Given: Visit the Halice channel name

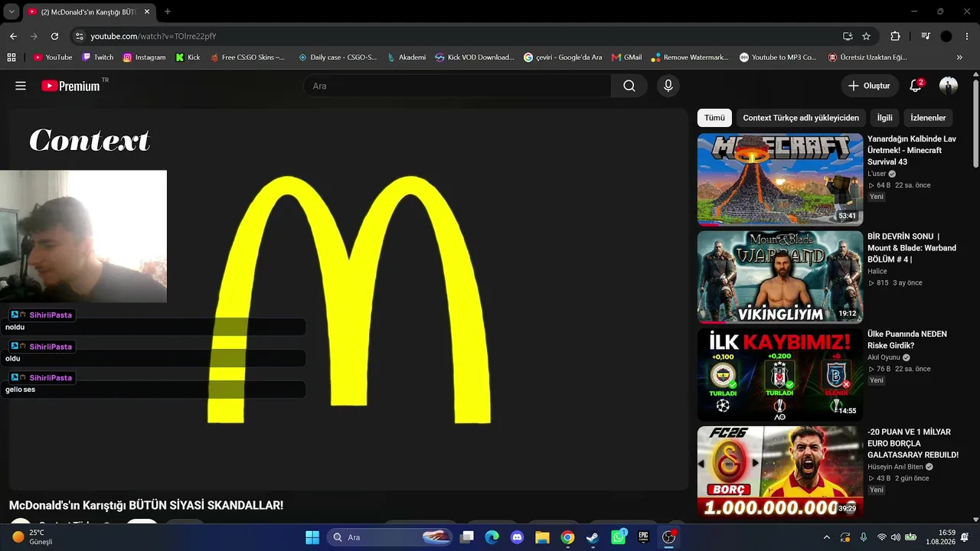Looking at the screenshot, I should tap(877, 271).
